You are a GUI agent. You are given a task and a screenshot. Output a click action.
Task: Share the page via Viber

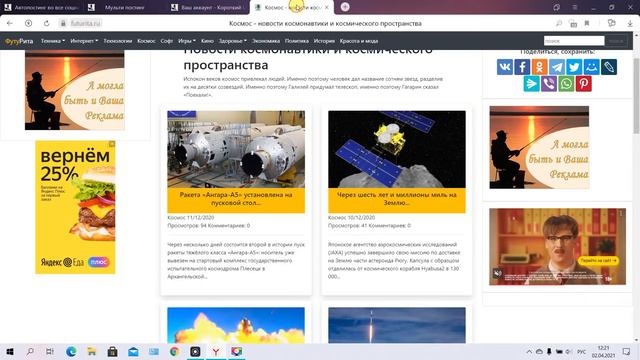click(x=549, y=84)
